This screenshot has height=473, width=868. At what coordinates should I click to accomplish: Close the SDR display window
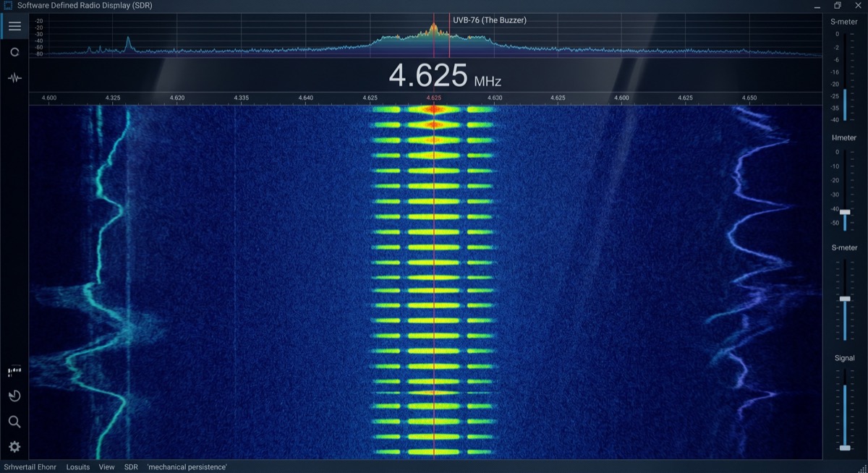coord(858,5)
